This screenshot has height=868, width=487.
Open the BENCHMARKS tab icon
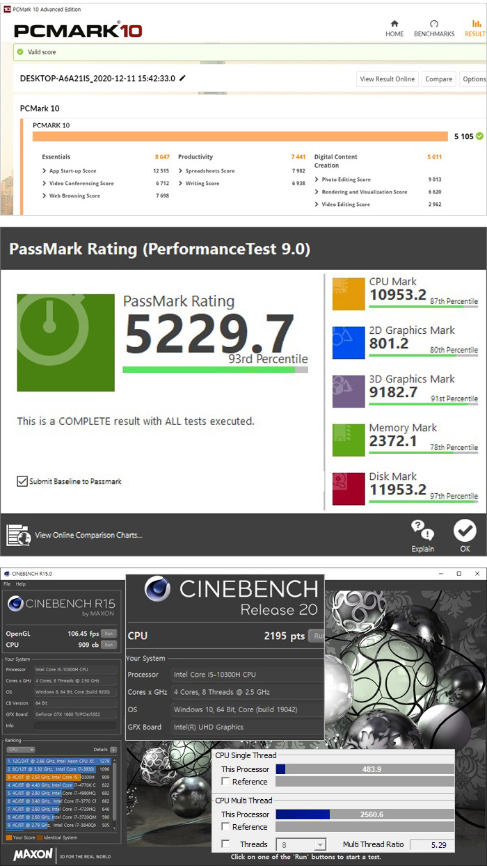(x=434, y=24)
